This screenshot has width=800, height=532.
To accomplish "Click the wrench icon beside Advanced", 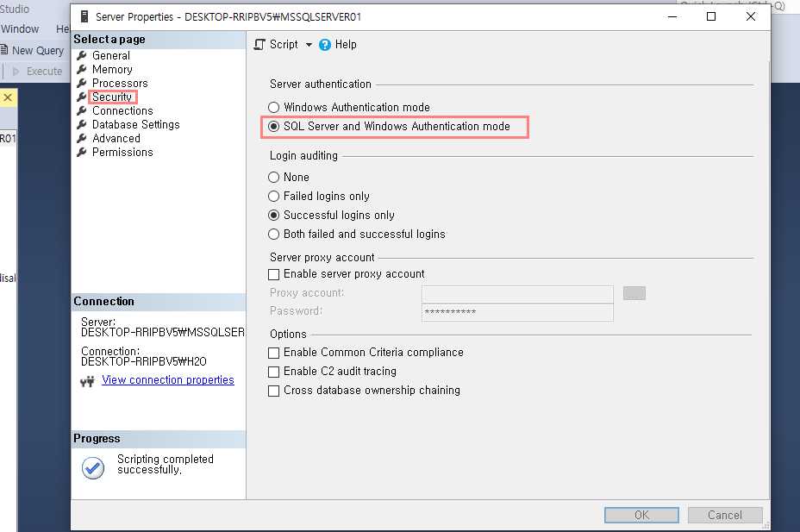I will [82, 138].
